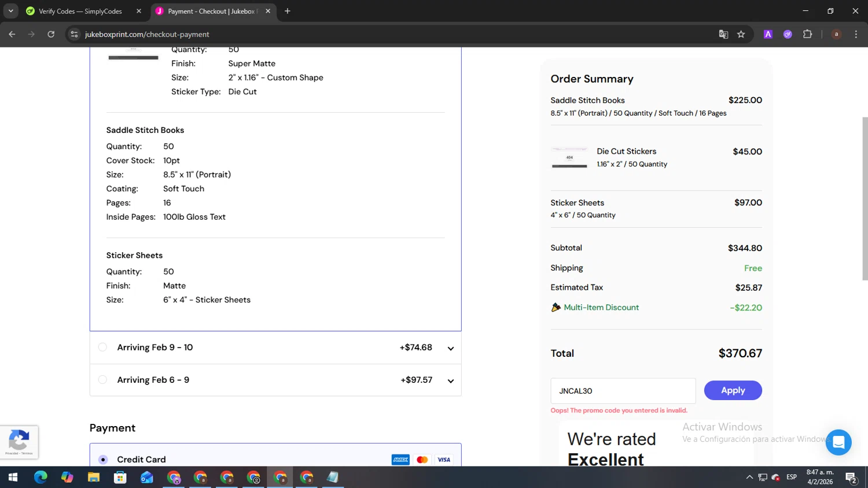Apply the promo code
868x488 pixels.
click(x=733, y=390)
